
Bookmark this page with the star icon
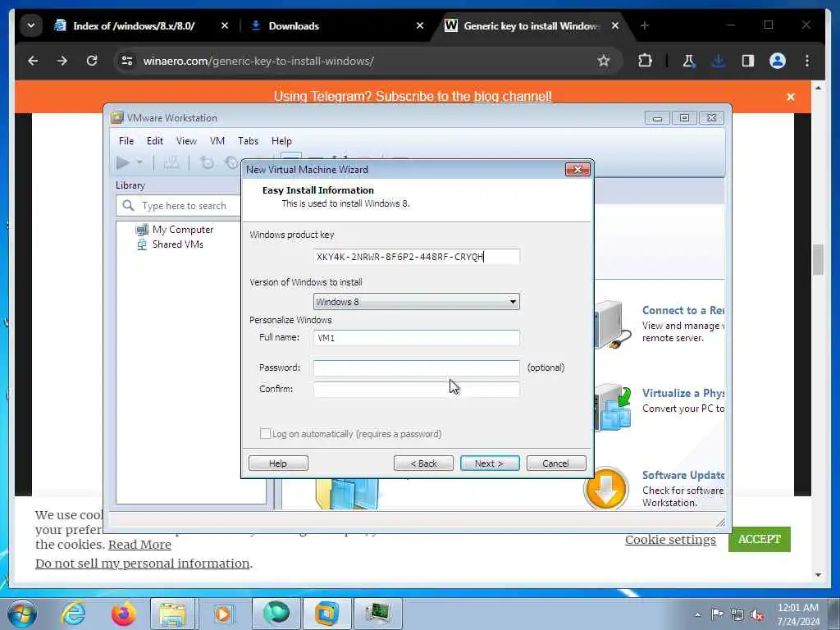tap(604, 61)
